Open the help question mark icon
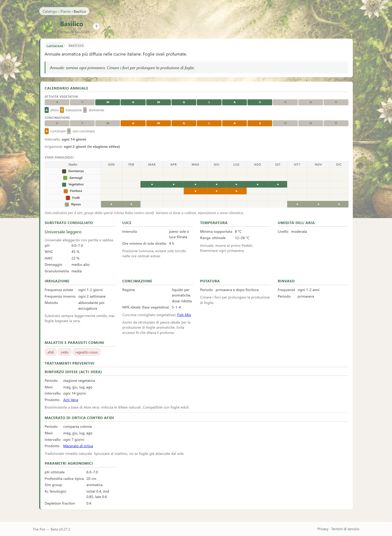392x536 pixels. click(x=96, y=26)
